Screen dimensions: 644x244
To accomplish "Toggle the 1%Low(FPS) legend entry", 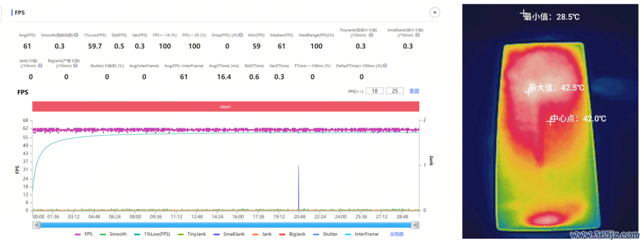I will (152, 234).
